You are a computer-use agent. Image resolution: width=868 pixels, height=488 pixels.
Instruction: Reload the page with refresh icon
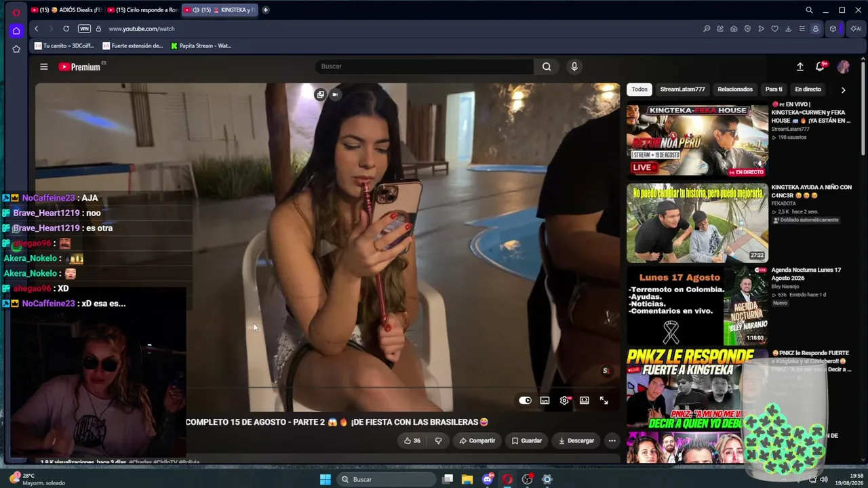(66, 28)
